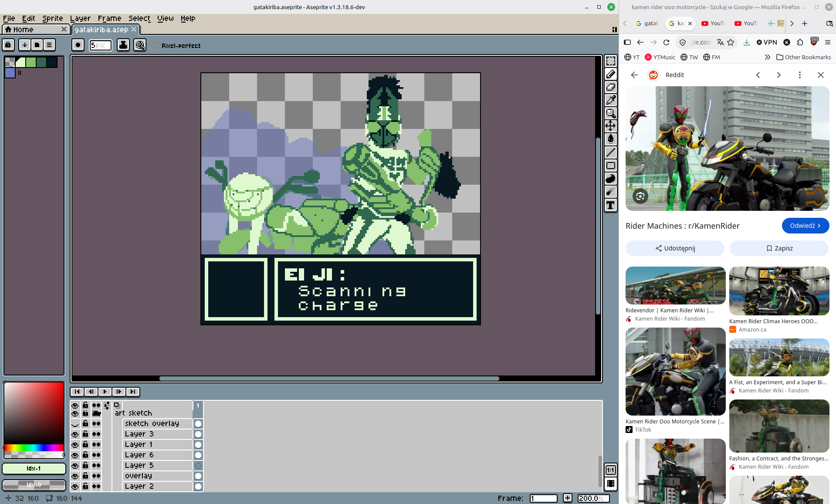Toggle visibility of the overlay layer
The image size is (836, 504).
[75, 476]
